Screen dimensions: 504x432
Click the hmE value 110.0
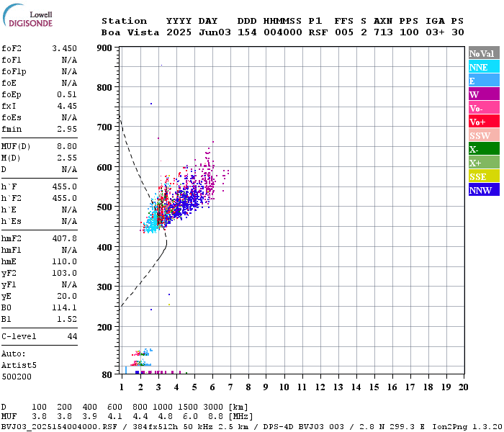[64, 261]
